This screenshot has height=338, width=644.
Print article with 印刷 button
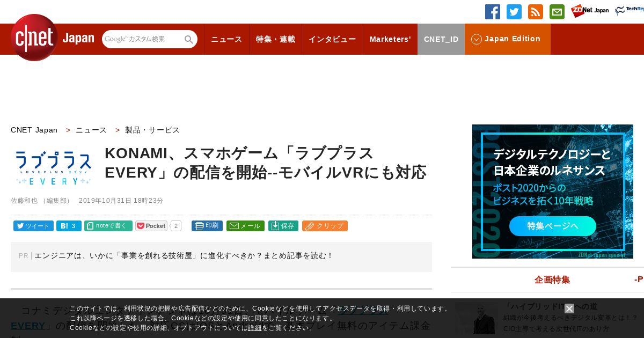[x=207, y=226]
